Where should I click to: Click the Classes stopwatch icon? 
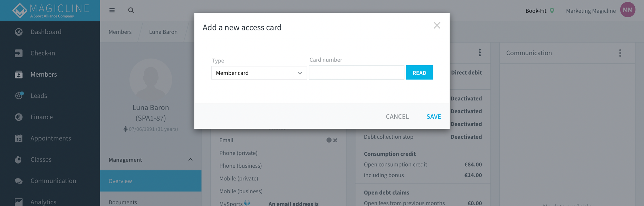(19, 159)
